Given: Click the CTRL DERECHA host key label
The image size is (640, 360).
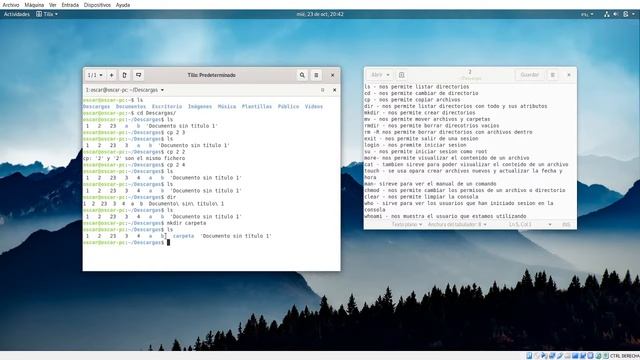Looking at the screenshot, I should pos(625,356).
